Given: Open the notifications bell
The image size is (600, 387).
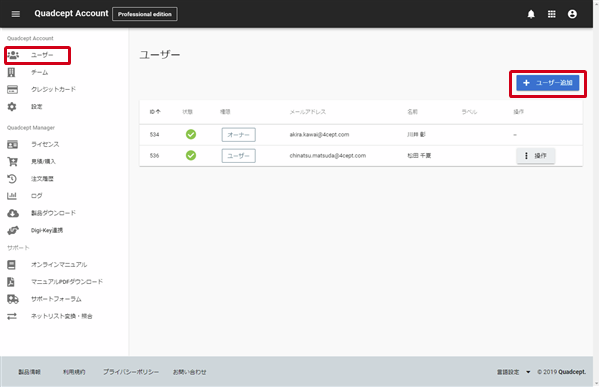Looking at the screenshot, I should coord(531,14).
